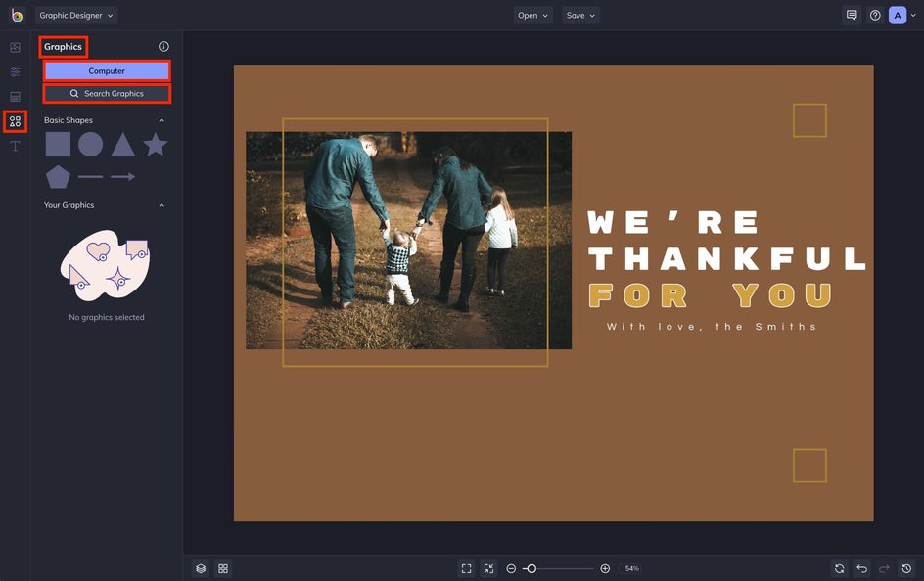Click the Computer upload button
Screen dimensions: 924x581
coord(107,71)
